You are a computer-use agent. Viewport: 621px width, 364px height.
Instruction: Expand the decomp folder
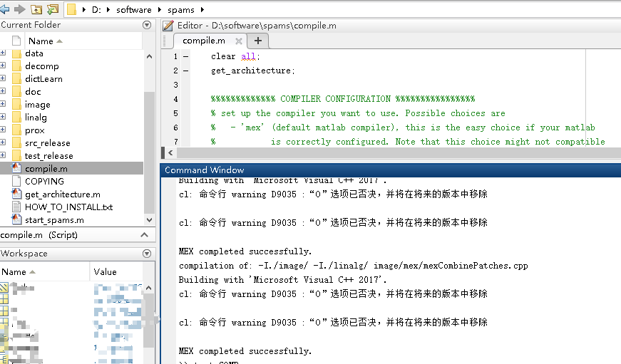point(3,66)
